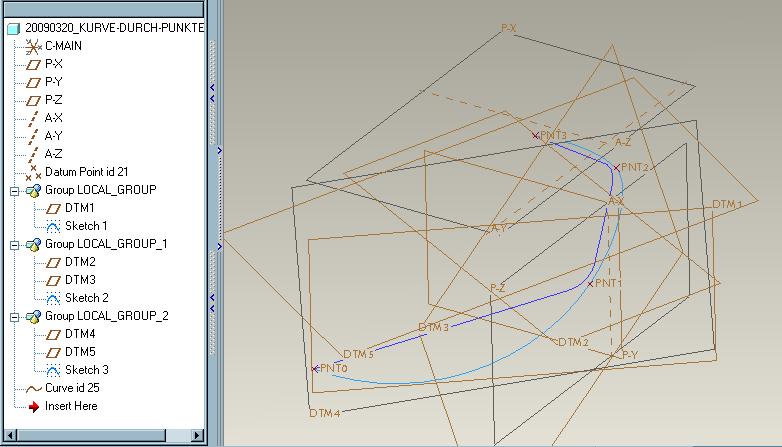Click the model tree horizontal scrollbar thumb

(91, 435)
